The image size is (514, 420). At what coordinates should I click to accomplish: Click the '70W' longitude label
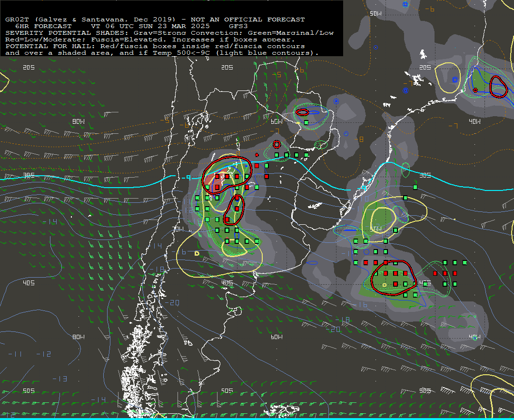click(178, 229)
